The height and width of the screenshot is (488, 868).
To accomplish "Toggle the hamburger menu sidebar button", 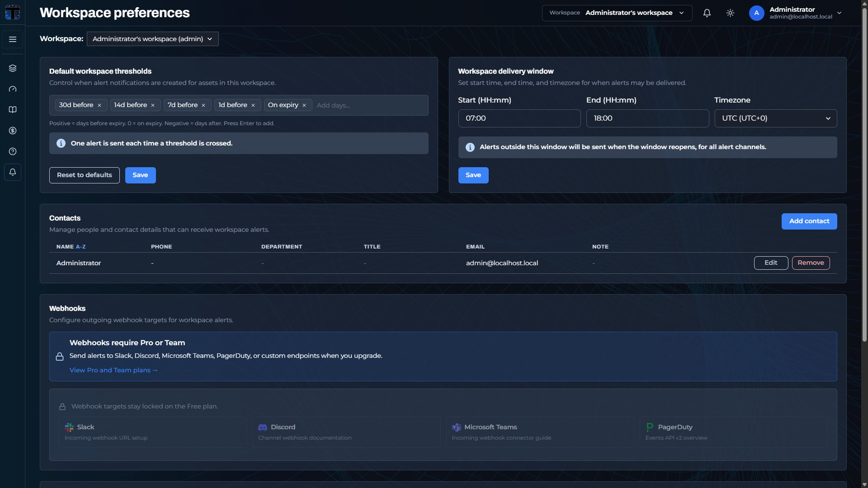I will point(13,39).
